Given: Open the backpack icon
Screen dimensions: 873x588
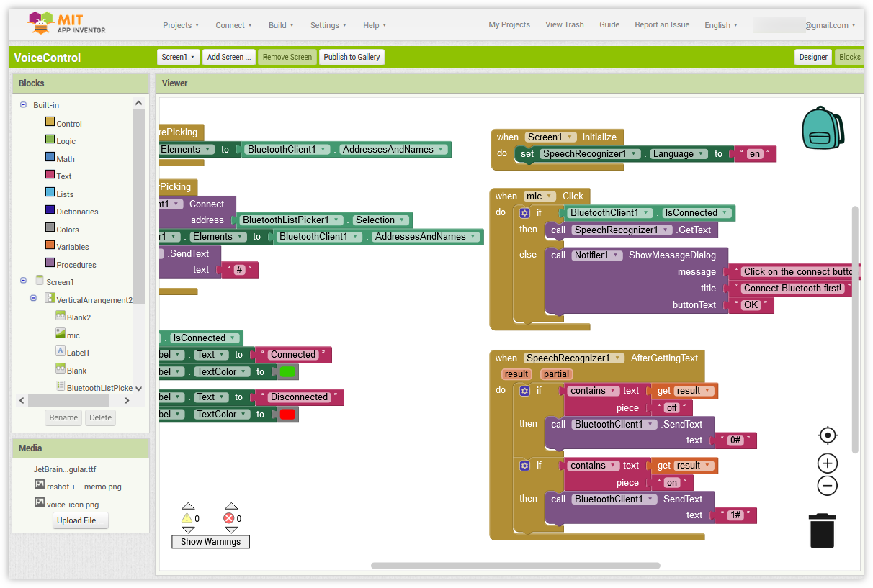Looking at the screenshot, I should [x=823, y=127].
